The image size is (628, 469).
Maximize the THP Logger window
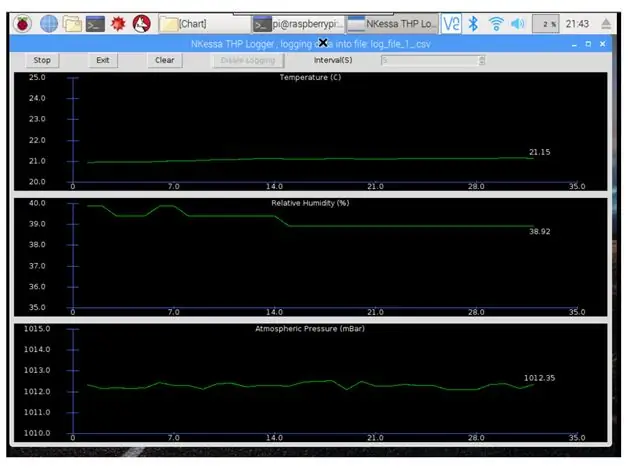[x=588, y=44]
